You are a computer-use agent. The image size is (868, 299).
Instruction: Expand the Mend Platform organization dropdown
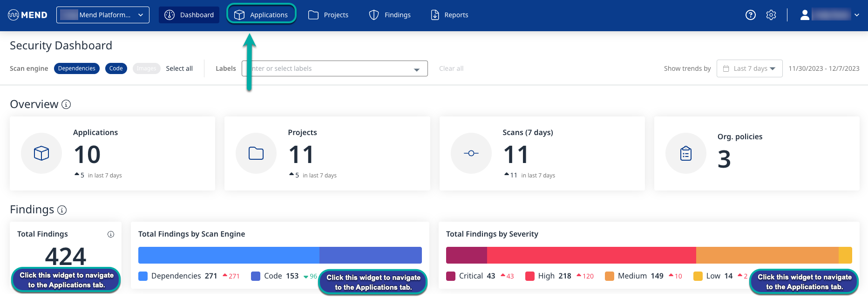tap(103, 15)
